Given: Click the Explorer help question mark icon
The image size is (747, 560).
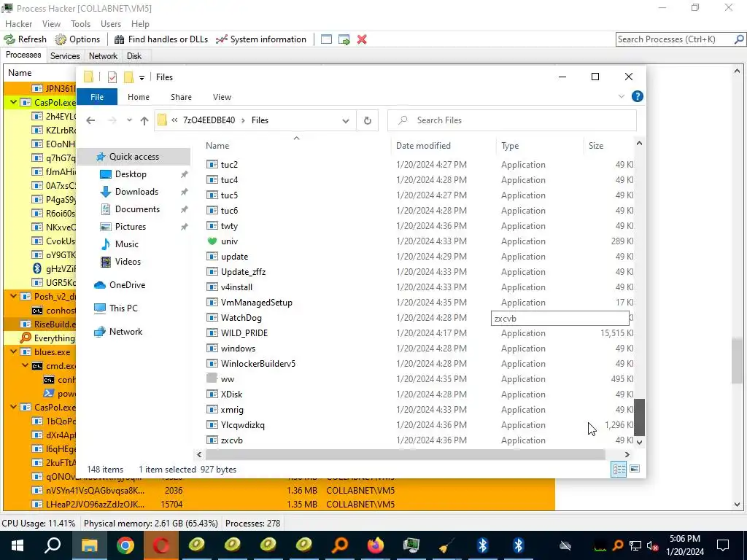Looking at the screenshot, I should [x=637, y=97].
